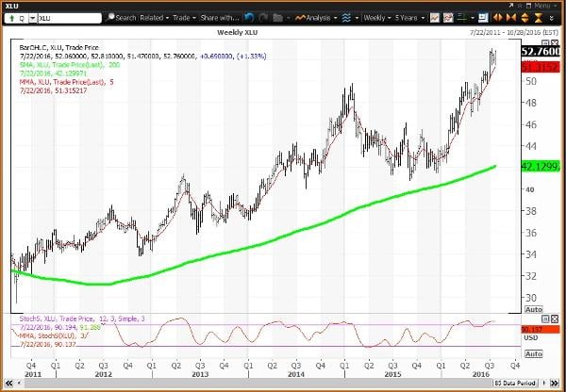Toggle Auto scale on stochastic panel

[x=533, y=353]
